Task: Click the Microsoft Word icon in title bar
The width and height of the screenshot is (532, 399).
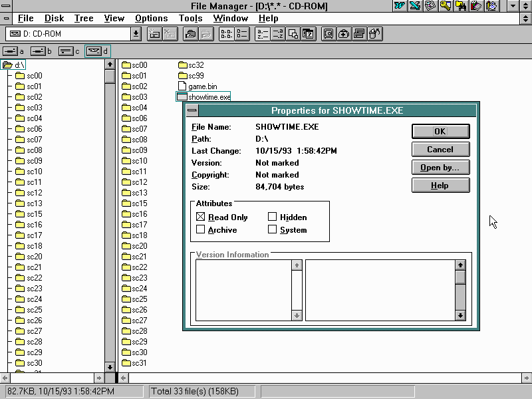Action: coord(400,6)
